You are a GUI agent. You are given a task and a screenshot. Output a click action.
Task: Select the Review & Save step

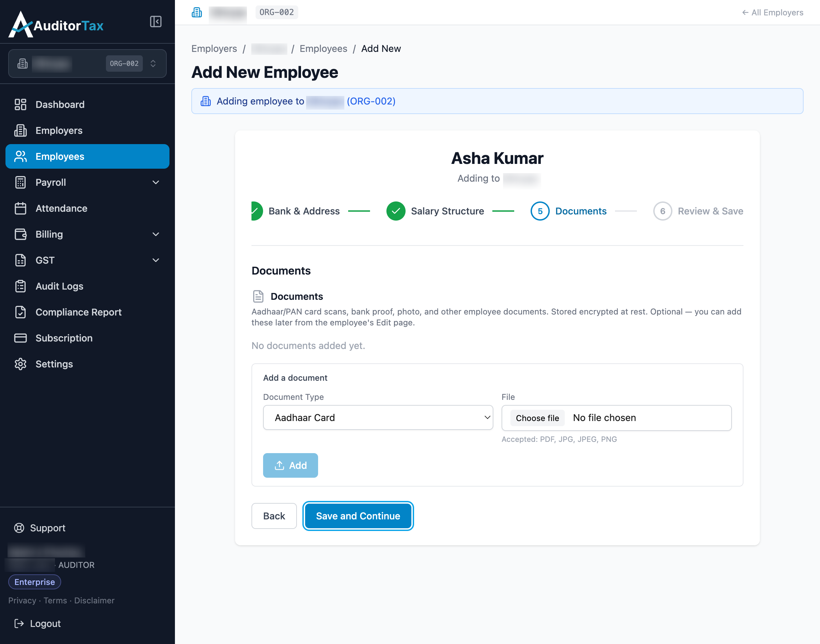[x=699, y=211]
